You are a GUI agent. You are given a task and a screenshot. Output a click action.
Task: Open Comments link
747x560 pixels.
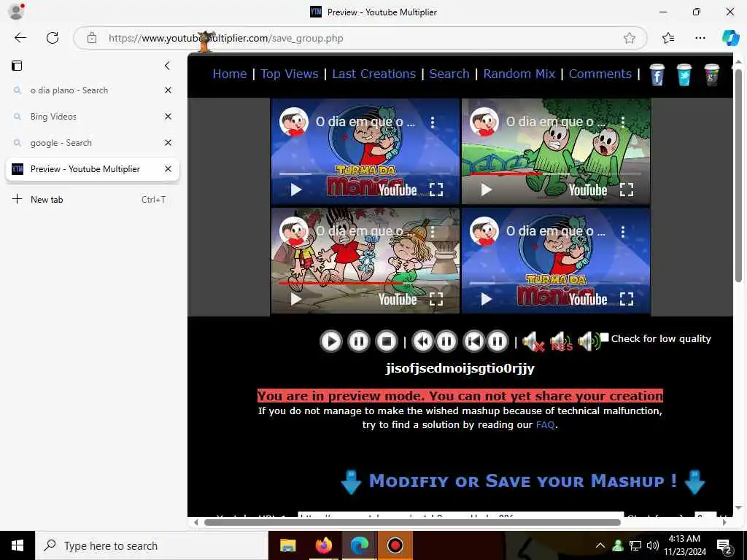tap(600, 74)
